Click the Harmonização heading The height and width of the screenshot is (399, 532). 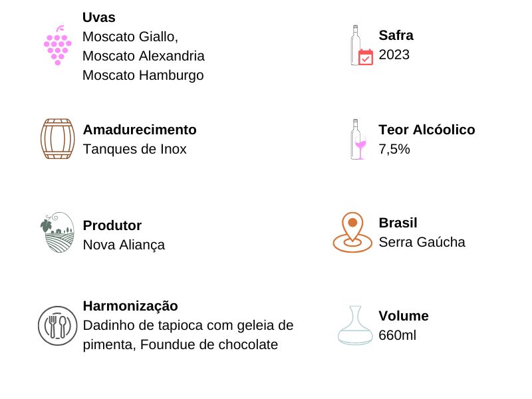[x=130, y=306]
